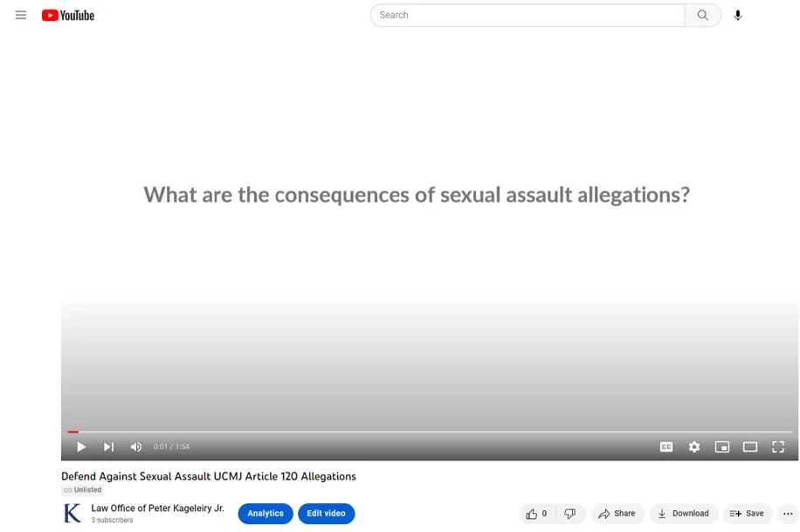The image size is (800, 532).
Task: Go to YouTube home via logo
Action: (x=68, y=16)
